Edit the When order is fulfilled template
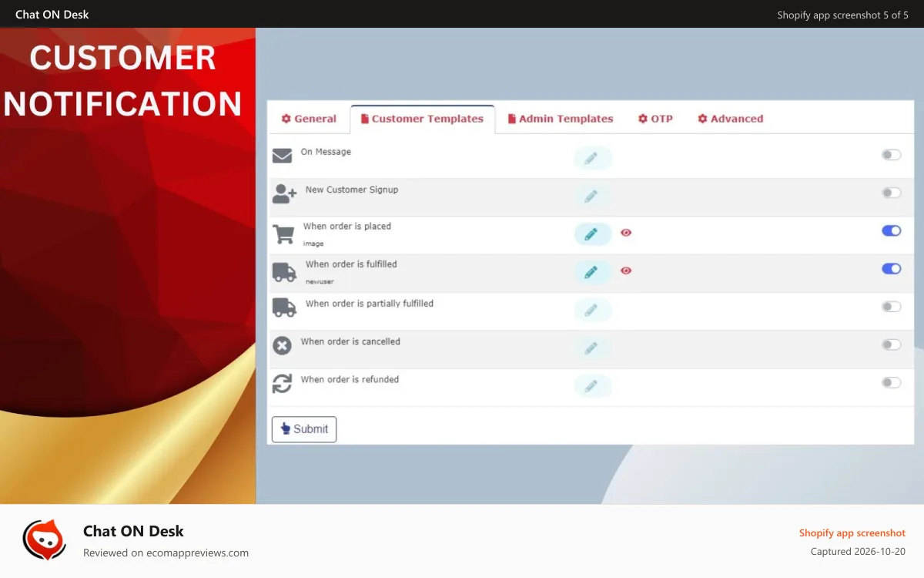The image size is (924, 578). coord(591,271)
